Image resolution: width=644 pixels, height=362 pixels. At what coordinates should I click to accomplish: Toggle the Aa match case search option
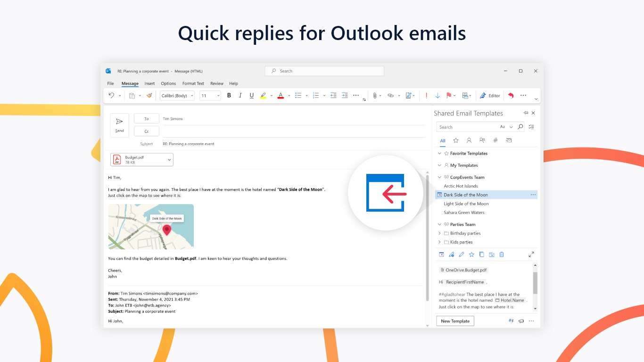(x=503, y=127)
